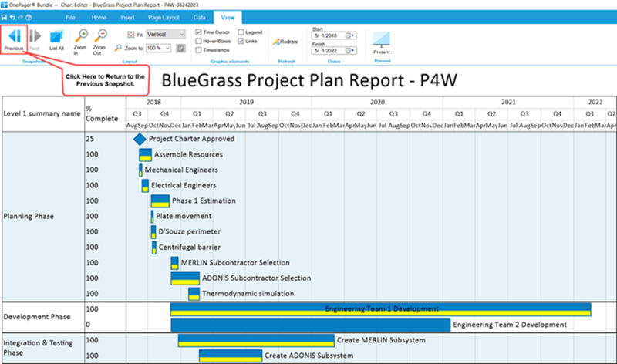Enable the Hover Boxes checkbox

pyautogui.click(x=198, y=41)
